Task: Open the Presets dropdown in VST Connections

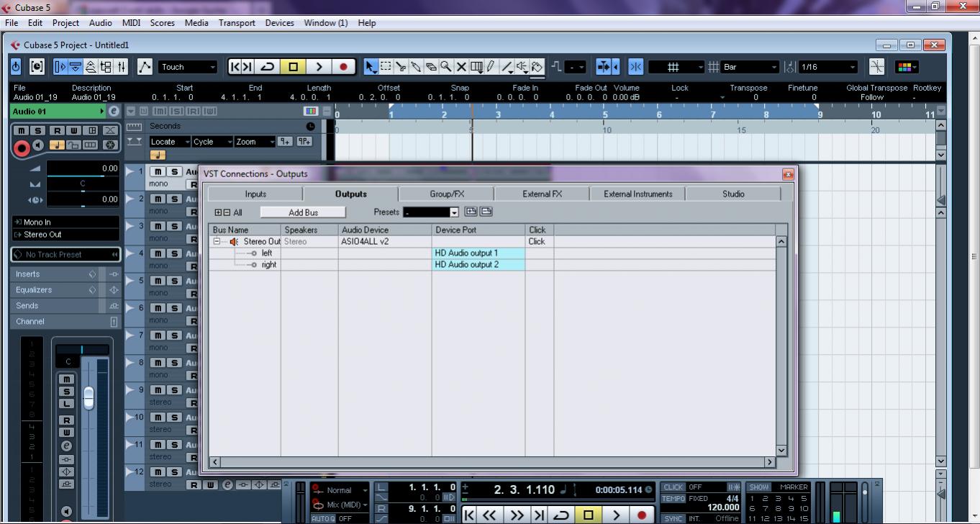Action: click(431, 212)
